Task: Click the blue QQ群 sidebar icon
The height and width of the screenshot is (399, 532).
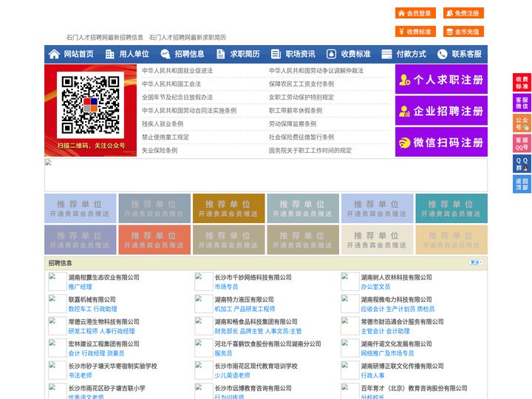Action: point(522,164)
